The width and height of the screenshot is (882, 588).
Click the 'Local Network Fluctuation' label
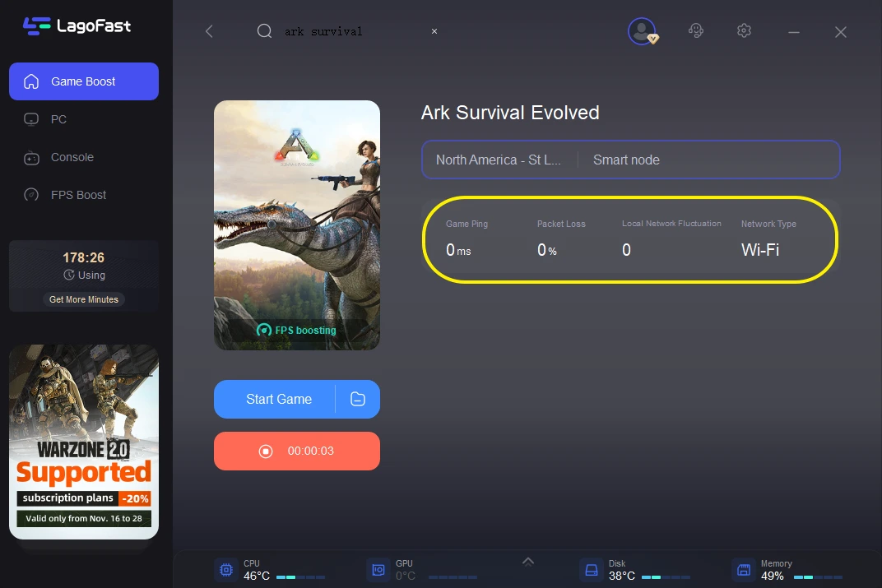coord(671,223)
